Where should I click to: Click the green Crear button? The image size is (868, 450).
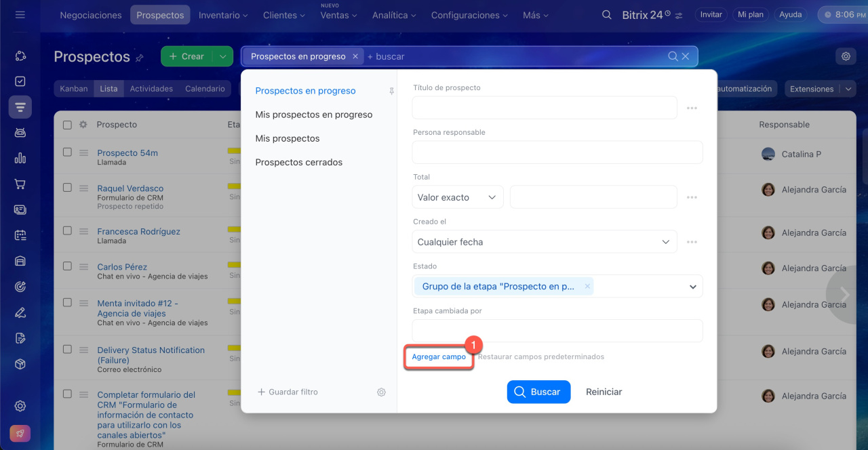click(x=186, y=56)
